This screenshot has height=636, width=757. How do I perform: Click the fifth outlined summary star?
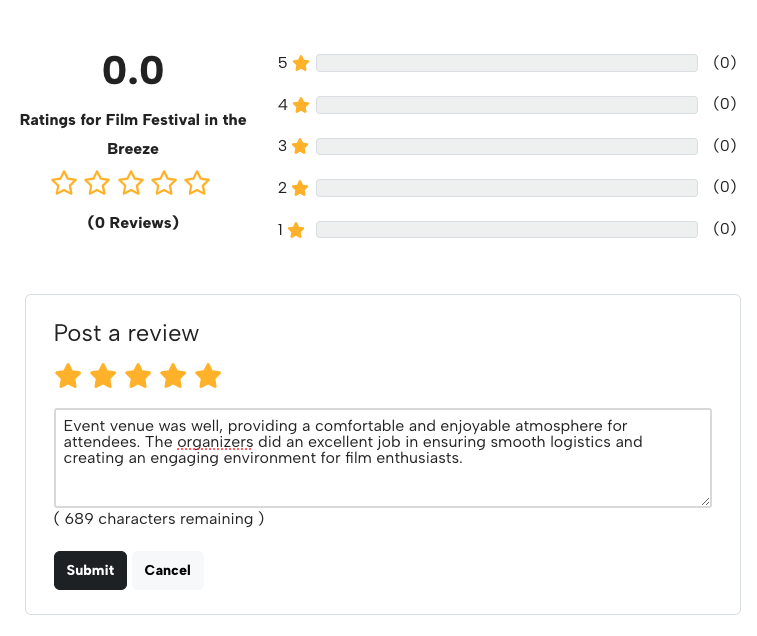[197, 184]
